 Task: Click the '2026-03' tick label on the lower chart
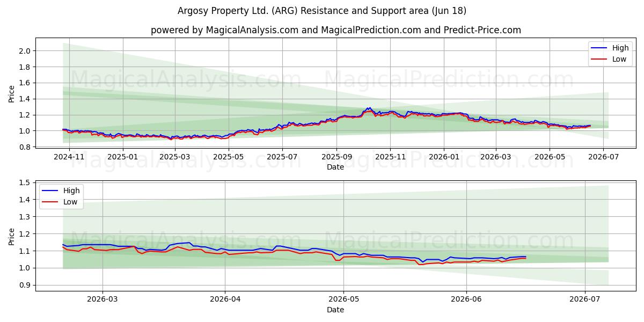point(103,299)
